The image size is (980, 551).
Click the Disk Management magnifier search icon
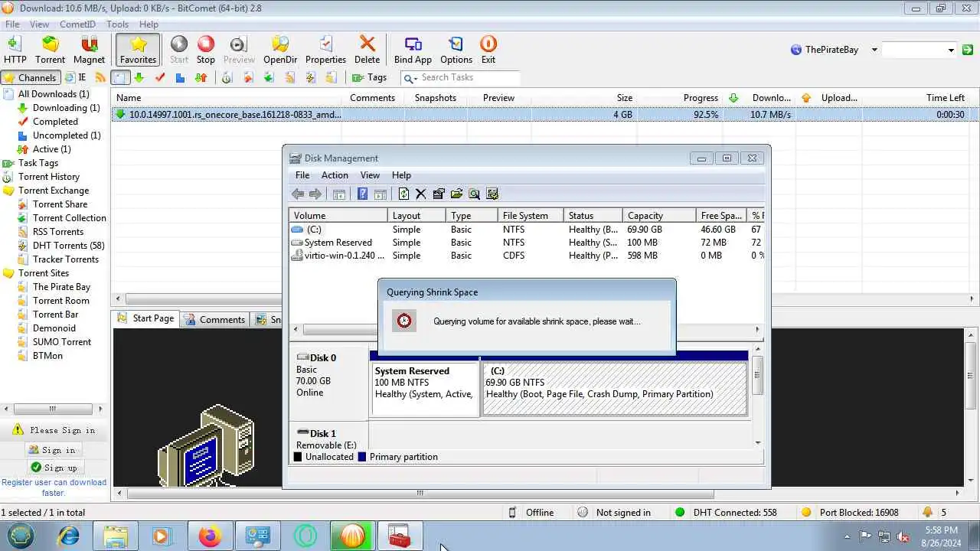coord(474,194)
